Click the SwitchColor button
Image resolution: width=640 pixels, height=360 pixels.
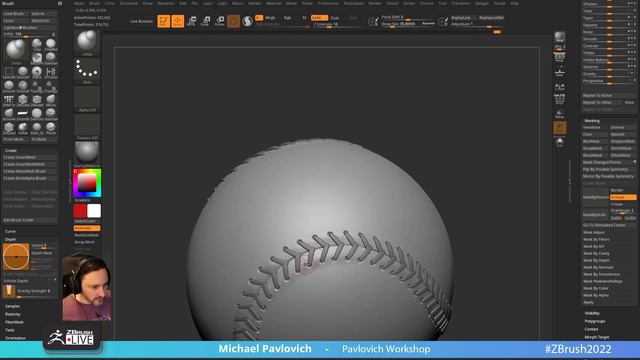87,221
